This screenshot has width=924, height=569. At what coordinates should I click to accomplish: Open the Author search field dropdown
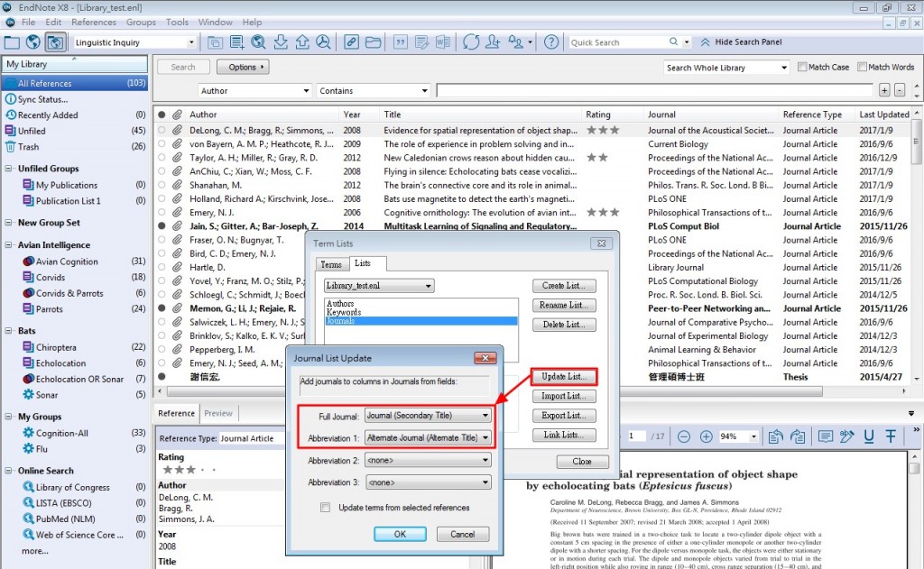(x=306, y=91)
